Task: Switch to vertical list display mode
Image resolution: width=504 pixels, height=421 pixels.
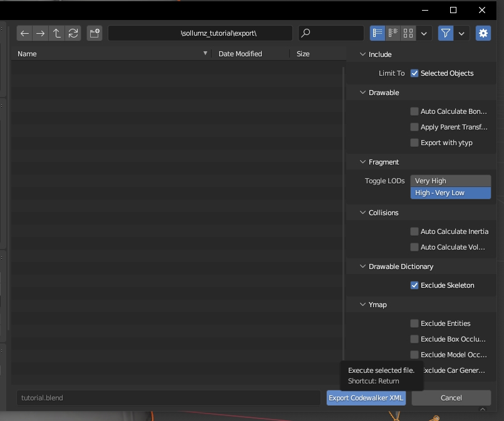Action: coord(378,33)
